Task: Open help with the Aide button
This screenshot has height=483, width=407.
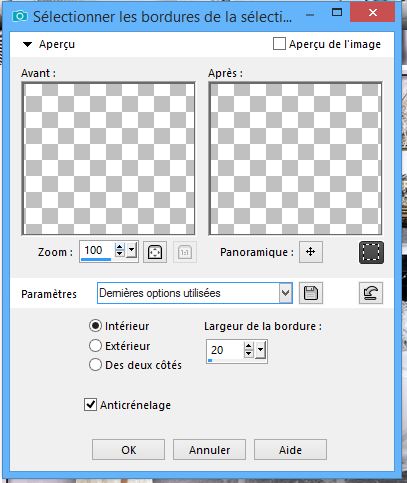Action: click(290, 450)
